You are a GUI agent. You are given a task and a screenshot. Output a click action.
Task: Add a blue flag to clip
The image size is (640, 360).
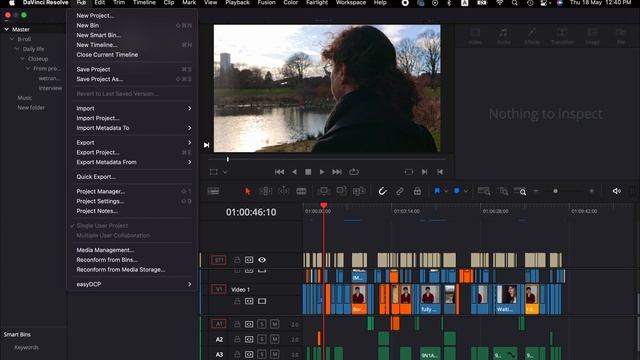tap(437, 191)
